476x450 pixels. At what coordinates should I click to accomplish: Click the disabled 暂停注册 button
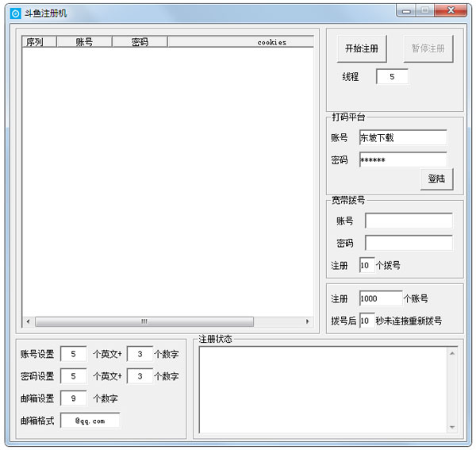(428, 48)
